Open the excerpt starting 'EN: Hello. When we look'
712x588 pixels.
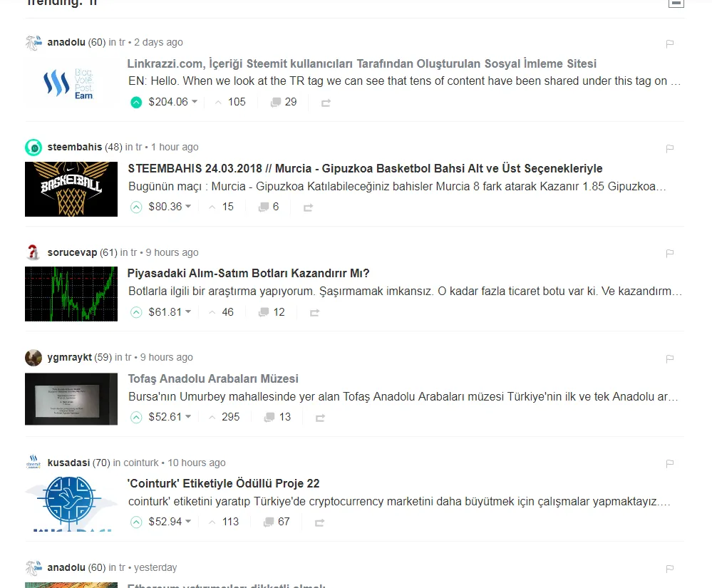404,81
